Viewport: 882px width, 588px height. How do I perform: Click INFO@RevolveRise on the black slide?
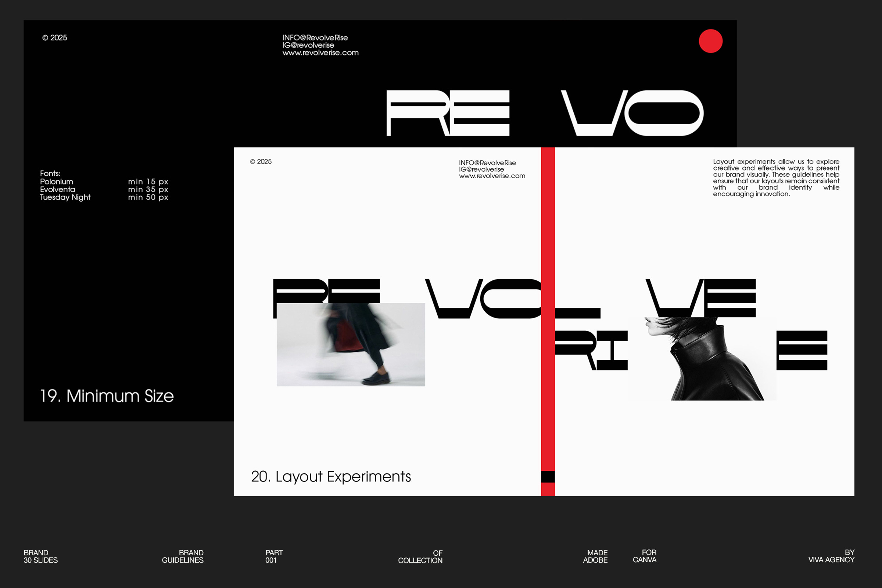pyautogui.click(x=315, y=37)
